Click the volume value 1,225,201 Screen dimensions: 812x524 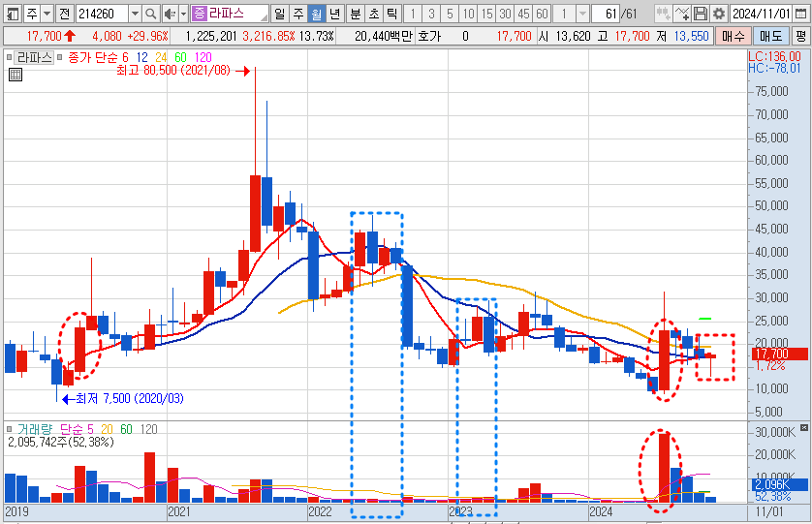(x=211, y=36)
